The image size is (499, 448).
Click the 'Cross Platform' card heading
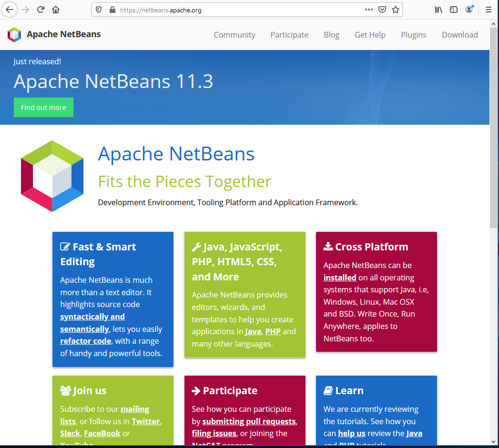(372, 247)
